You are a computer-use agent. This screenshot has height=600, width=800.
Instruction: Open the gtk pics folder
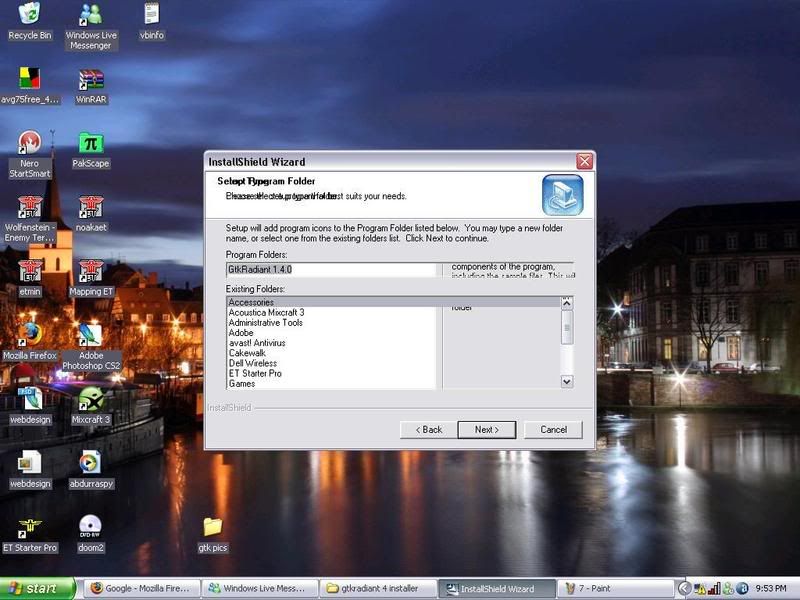(212, 527)
